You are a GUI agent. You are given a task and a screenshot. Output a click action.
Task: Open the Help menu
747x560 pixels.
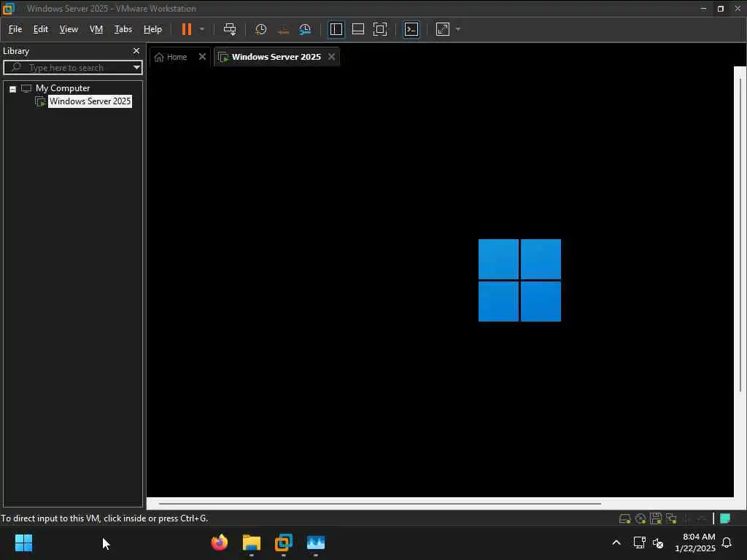coord(152,29)
